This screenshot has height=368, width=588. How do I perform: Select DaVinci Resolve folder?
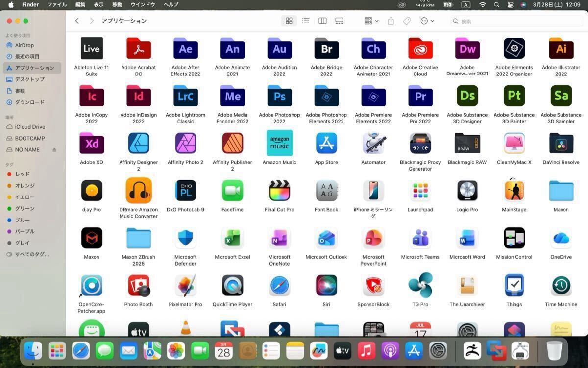[561, 143]
